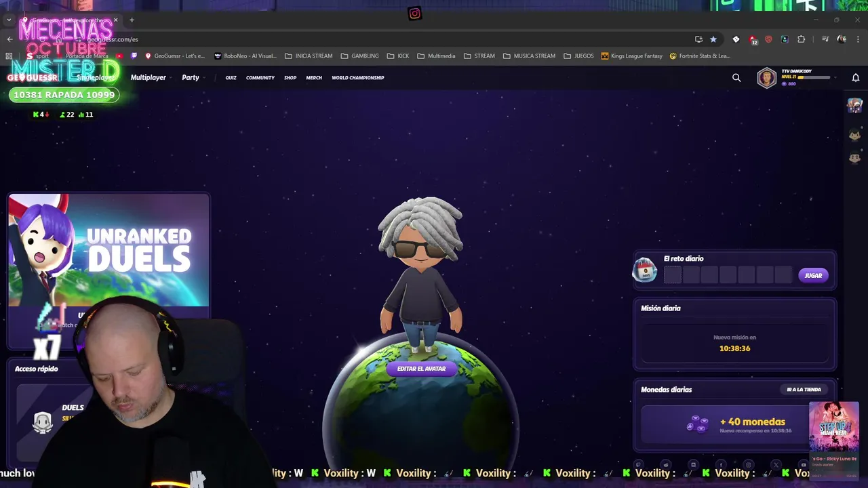Click the Step Up Miami Heat album art
Image resolution: width=868 pixels, height=488 pixels.
point(833,427)
